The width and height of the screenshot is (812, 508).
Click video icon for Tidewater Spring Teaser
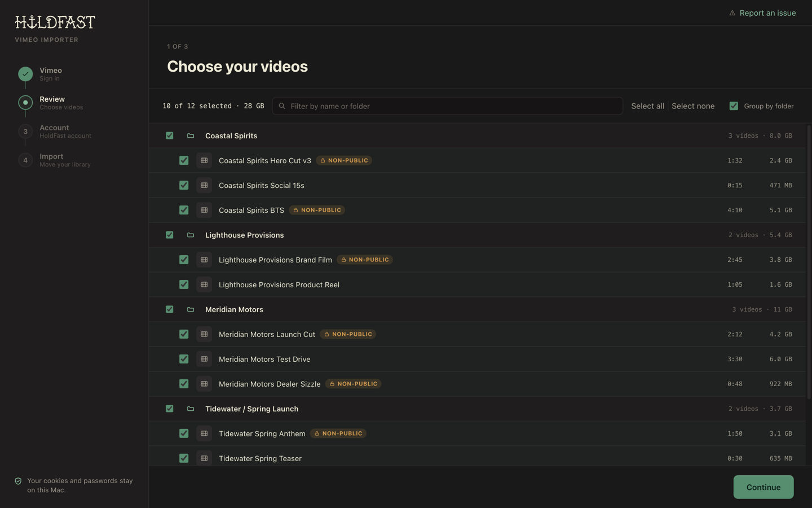[204, 459]
